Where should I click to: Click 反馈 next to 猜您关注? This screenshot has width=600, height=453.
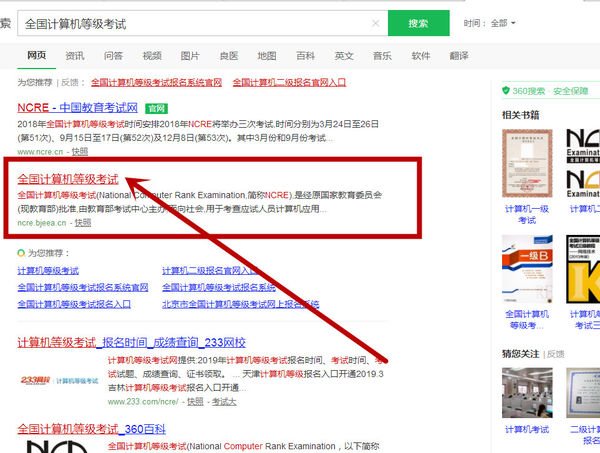[556, 354]
